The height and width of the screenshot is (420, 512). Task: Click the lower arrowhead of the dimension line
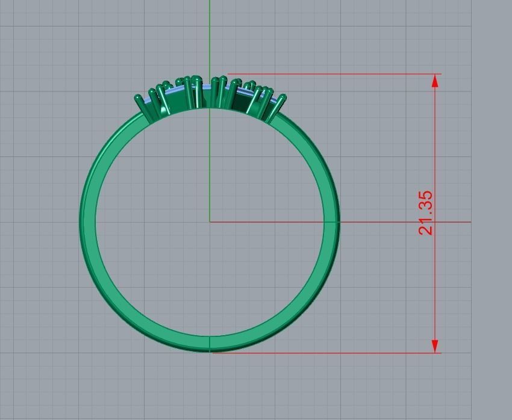[x=435, y=346]
